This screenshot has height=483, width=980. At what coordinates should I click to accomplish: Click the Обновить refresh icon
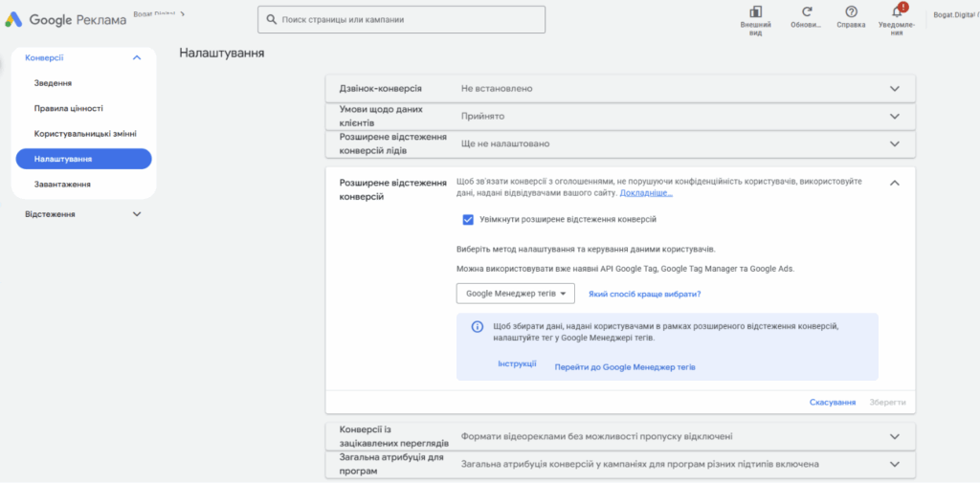807,11
